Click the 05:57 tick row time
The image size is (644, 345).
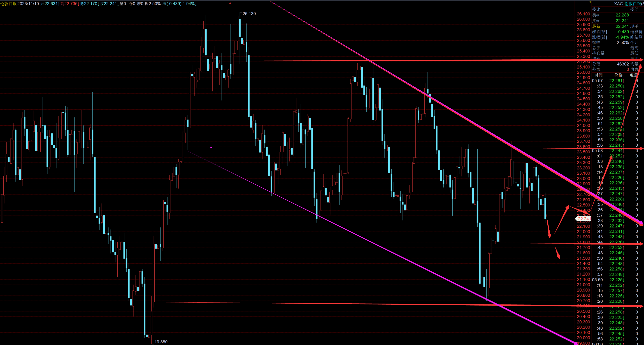[x=597, y=81]
